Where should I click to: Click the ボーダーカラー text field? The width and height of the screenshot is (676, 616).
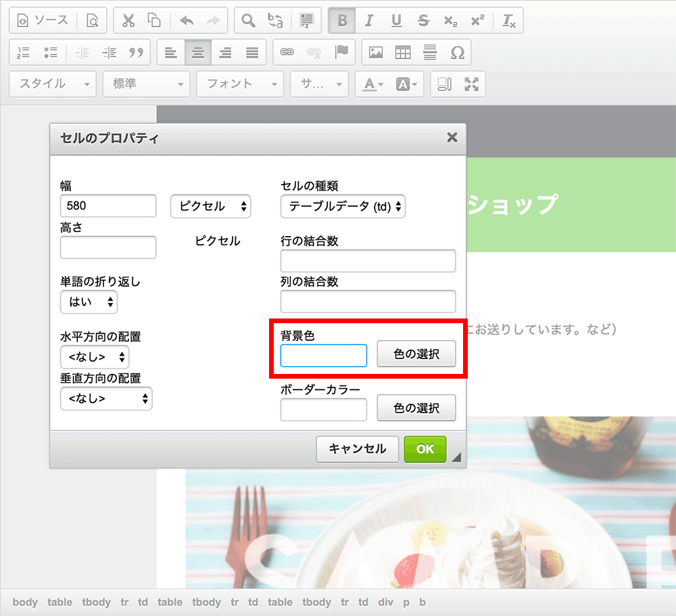324,409
